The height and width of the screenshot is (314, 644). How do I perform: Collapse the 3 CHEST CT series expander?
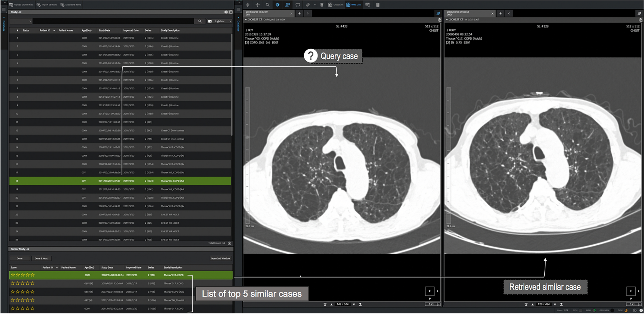point(246,20)
